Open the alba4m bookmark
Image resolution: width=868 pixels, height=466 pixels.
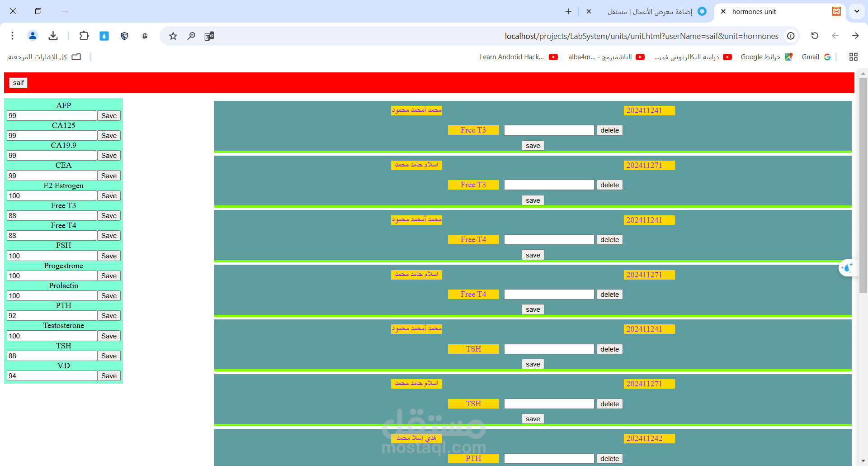606,57
